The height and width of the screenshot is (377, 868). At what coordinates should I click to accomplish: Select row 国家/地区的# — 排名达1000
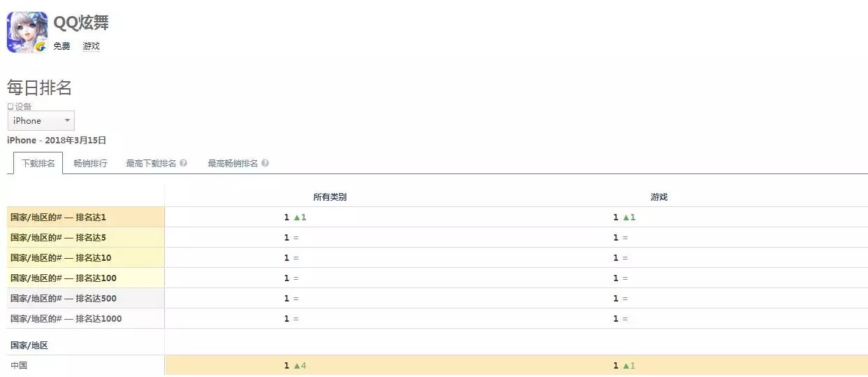click(x=86, y=319)
